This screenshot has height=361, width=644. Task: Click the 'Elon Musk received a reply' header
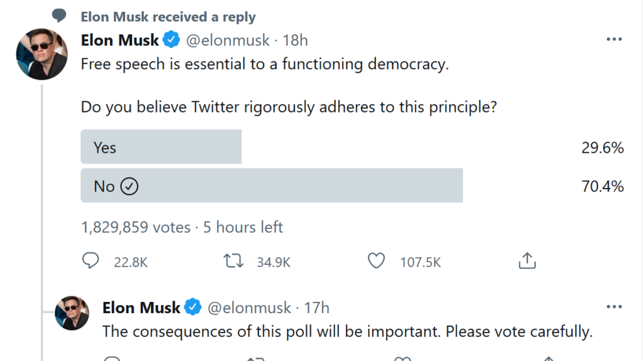pyautogui.click(x=168, y=17)
